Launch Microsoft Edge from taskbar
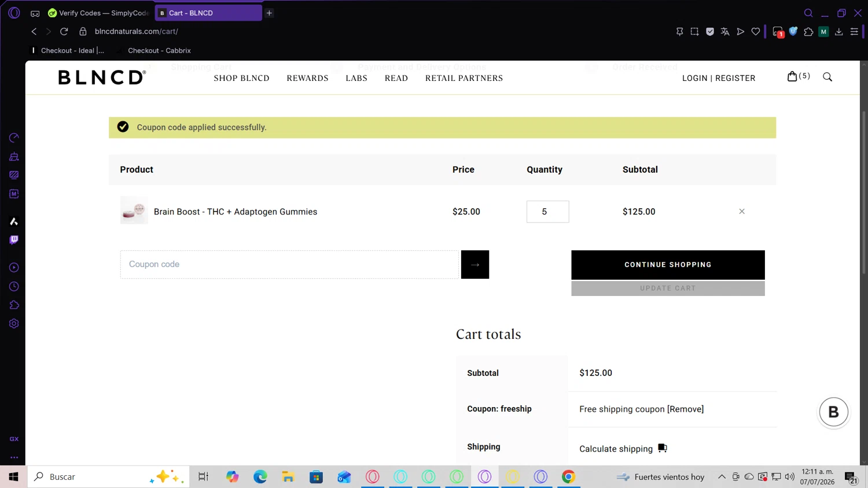 click(x=260, y=477)
